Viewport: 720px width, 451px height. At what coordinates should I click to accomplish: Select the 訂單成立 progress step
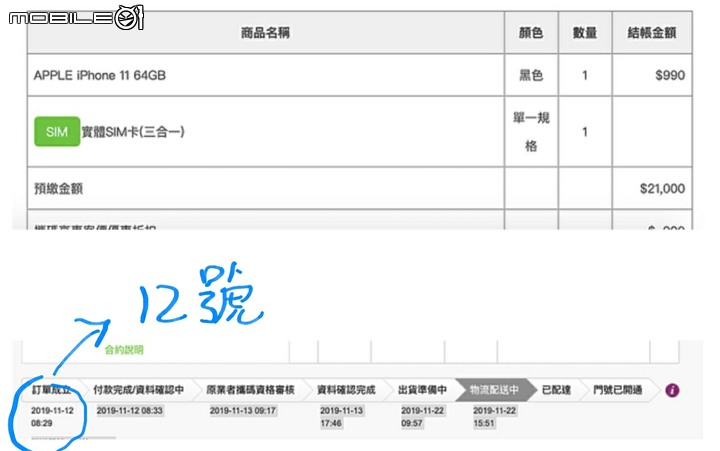click(52, 390)
